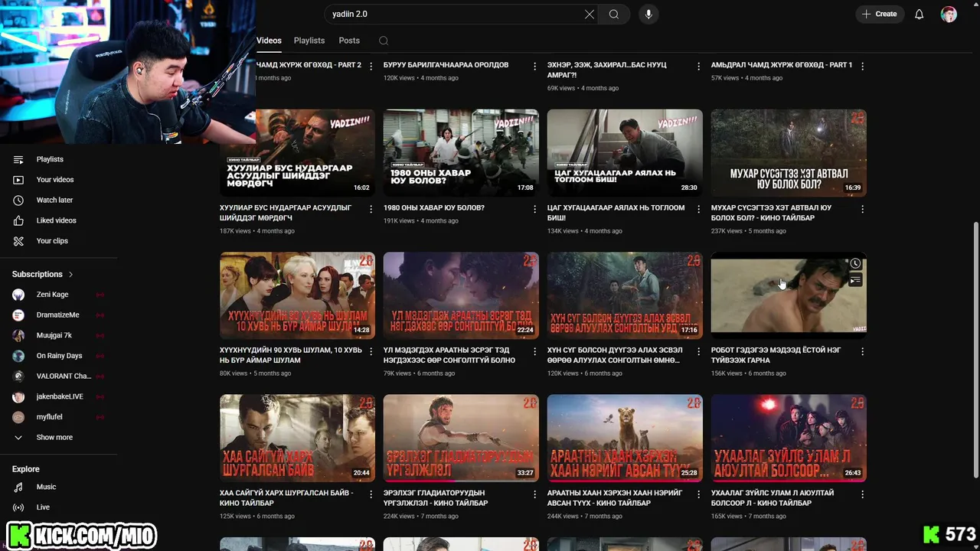980x551 pixels.
Task: Expand the Subscriptions section chevron
Action: pos(71,274)
